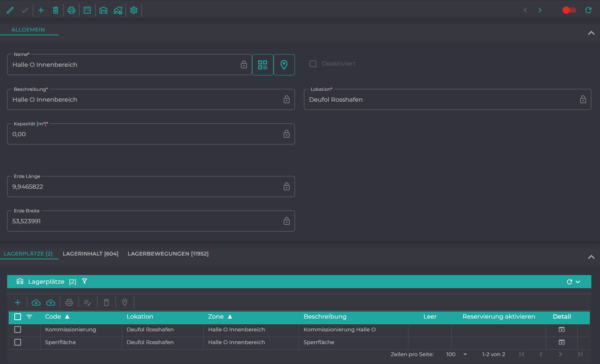Click the top toolbar print icon
Viewport: 600px width, 364px height.
[x=71, y=10]
